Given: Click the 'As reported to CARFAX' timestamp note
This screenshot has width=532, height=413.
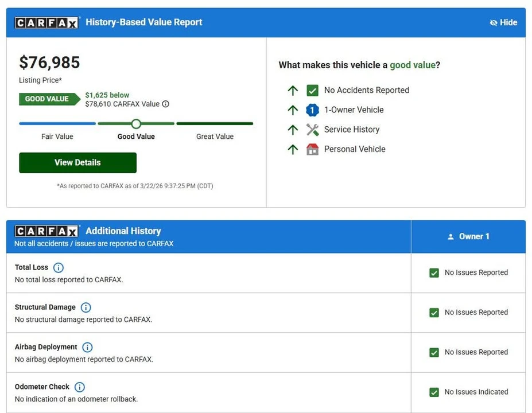Looking at the screenshot, I should coord(135,186).
